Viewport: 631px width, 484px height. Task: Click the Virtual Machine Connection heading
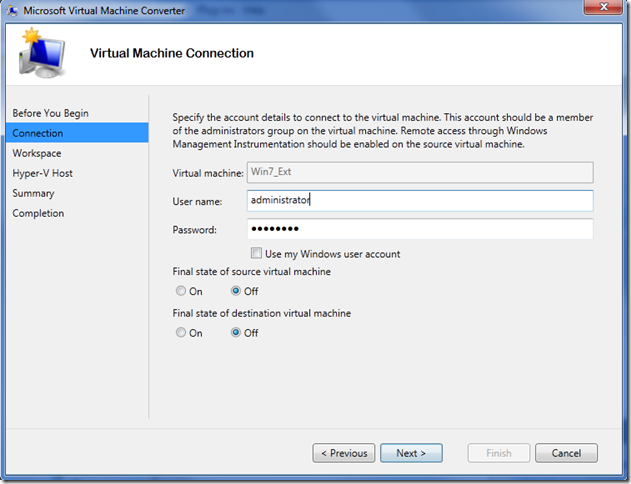[x=172, y=53]
